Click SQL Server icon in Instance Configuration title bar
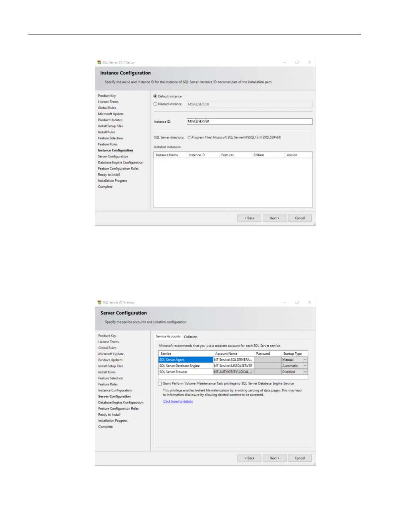Viewport: 399px width, 532px height. point(99,62)
